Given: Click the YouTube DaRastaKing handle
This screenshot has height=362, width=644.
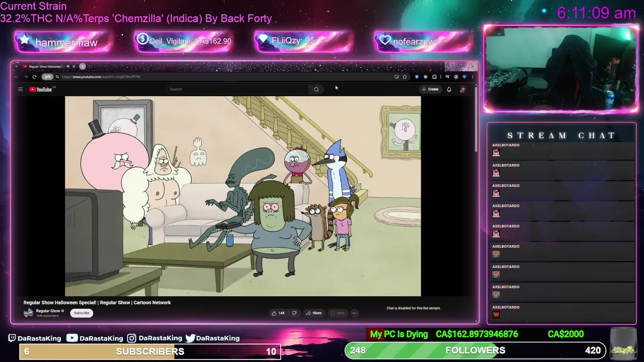Looking at the screenshot, I should pos(101,338).
